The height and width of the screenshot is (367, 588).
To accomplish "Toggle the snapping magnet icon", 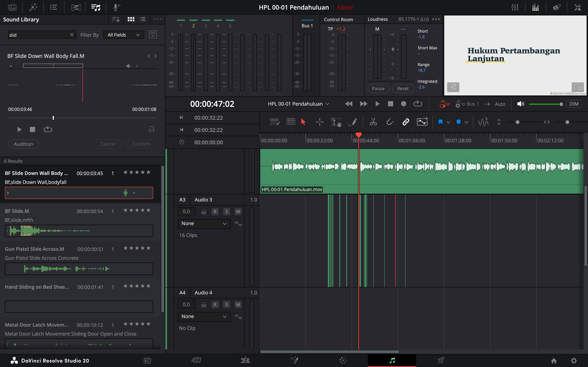I will tap(390, 122).
